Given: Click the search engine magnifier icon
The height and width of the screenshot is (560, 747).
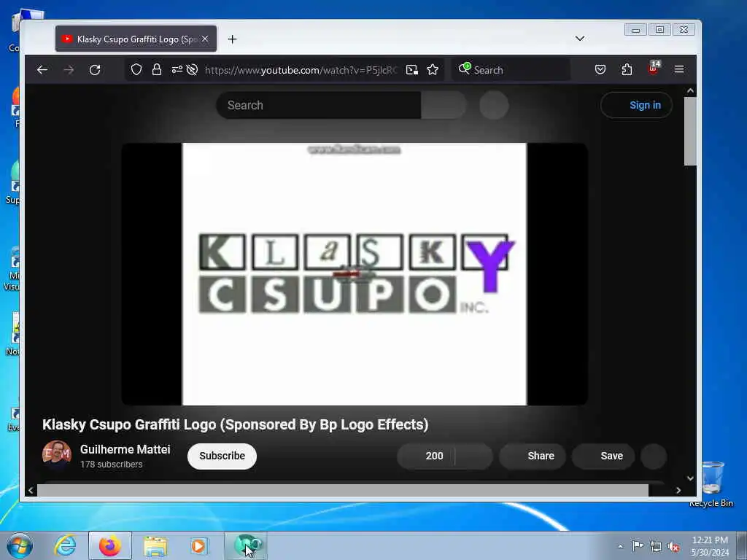Looking at the screenshot, I should click(465, 69).
